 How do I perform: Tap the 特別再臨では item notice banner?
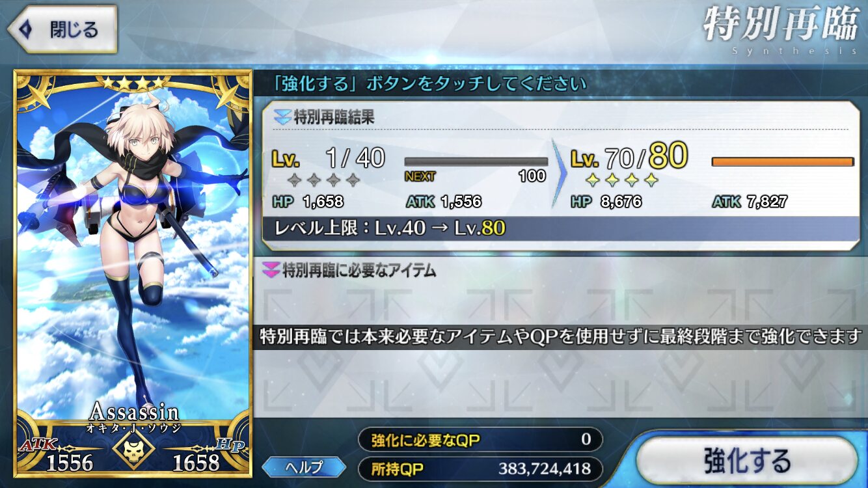tap(560, 337)
